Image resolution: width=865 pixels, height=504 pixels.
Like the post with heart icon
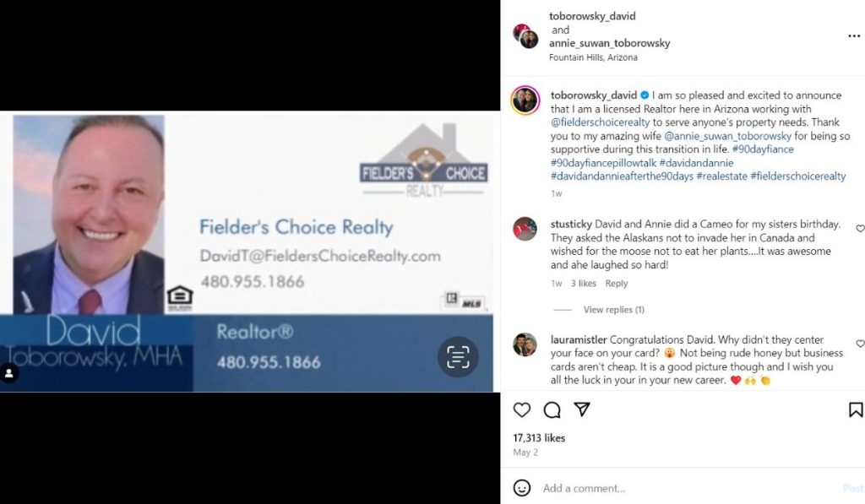(522, 409)
